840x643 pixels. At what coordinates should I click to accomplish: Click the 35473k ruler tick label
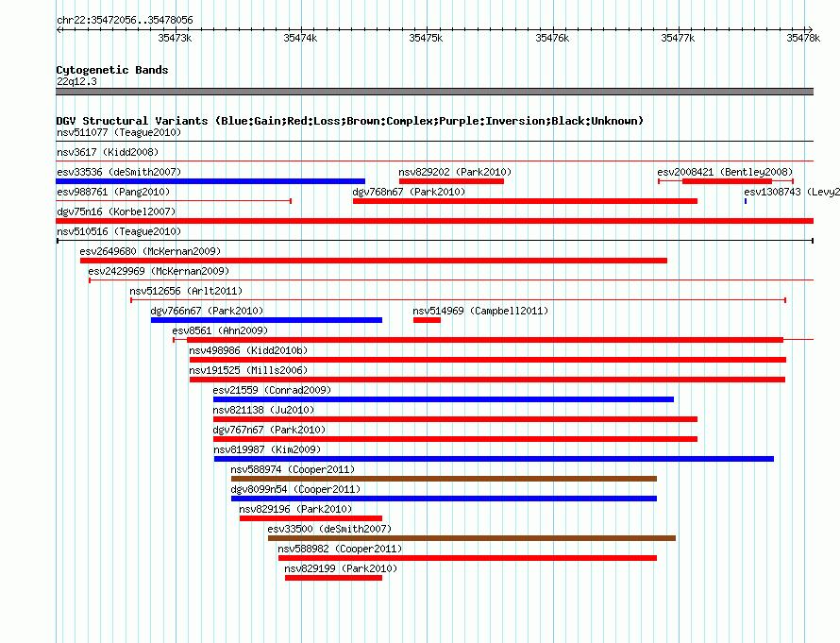coord(175,38)
